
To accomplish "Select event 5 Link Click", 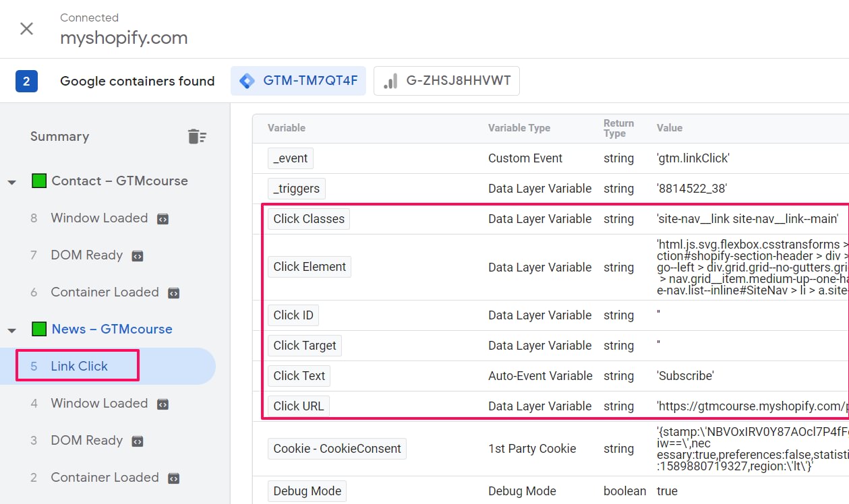I will click(x=108, y=366).
